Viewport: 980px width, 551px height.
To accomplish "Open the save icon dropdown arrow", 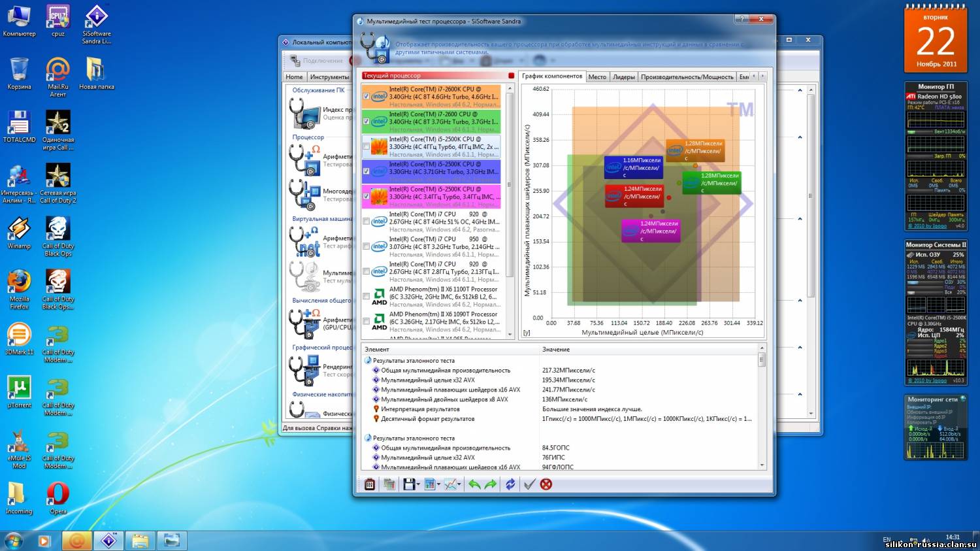I will [418, 485].
